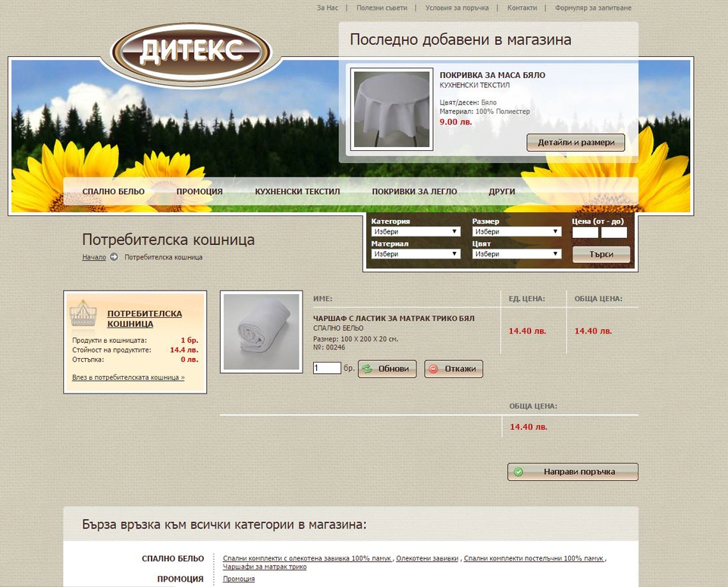Open Формуляр за запитване link

(x=593, y=8)
